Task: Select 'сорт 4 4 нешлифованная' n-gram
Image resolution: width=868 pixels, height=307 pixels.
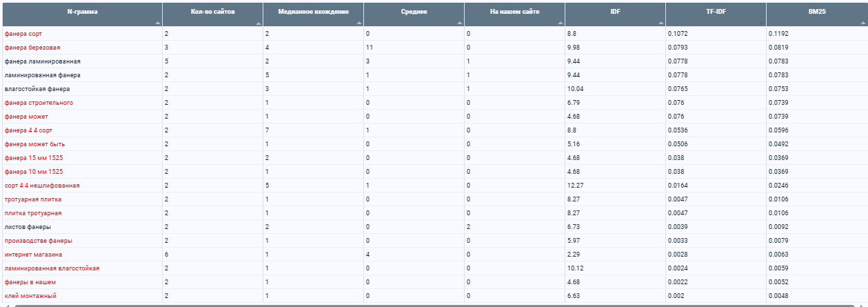Action: coord(42,186)
